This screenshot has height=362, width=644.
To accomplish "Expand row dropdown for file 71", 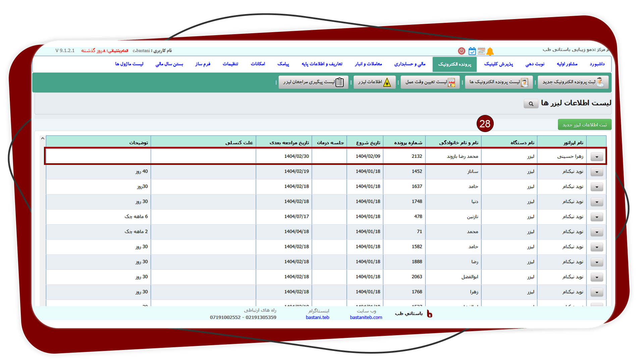I will coord(597,232).
